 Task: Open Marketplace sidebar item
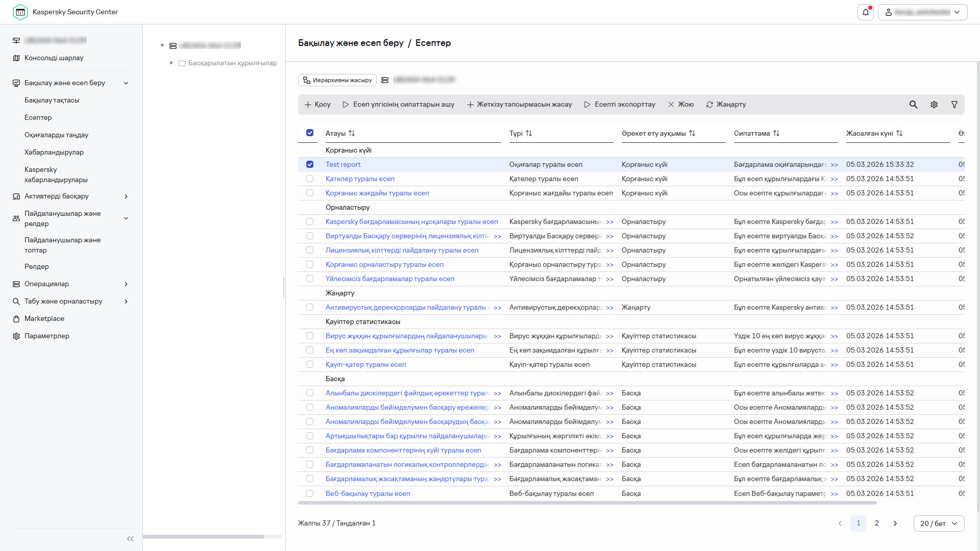tap(44, 319)
